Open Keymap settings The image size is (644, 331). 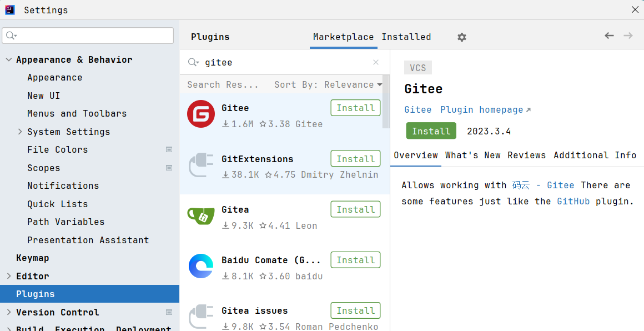pos(32,258)
